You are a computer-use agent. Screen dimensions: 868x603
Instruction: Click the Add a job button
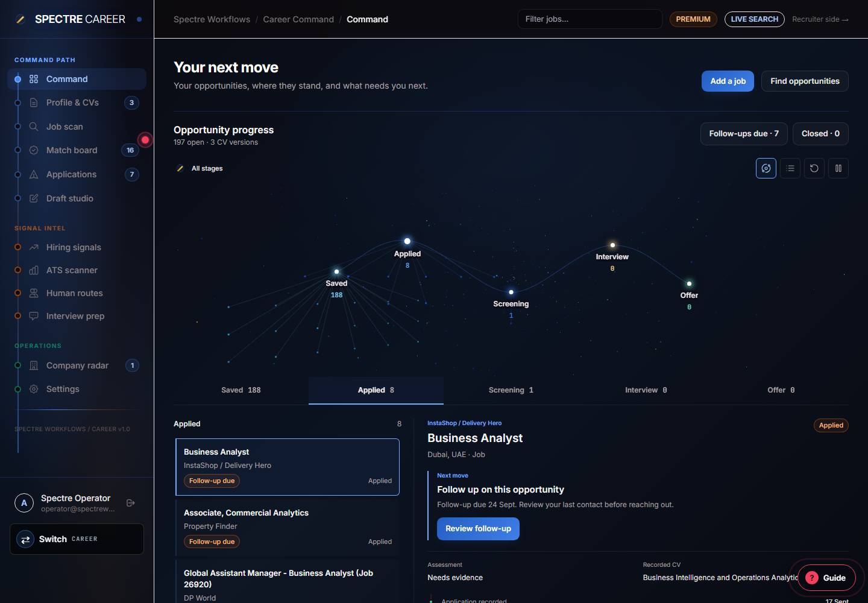pos(728,81)
